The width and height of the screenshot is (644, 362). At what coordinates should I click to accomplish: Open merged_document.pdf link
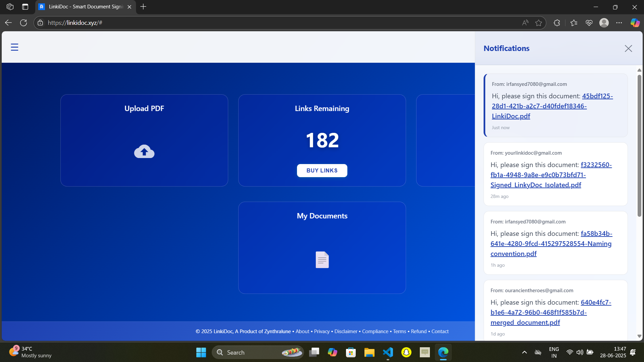551,312
